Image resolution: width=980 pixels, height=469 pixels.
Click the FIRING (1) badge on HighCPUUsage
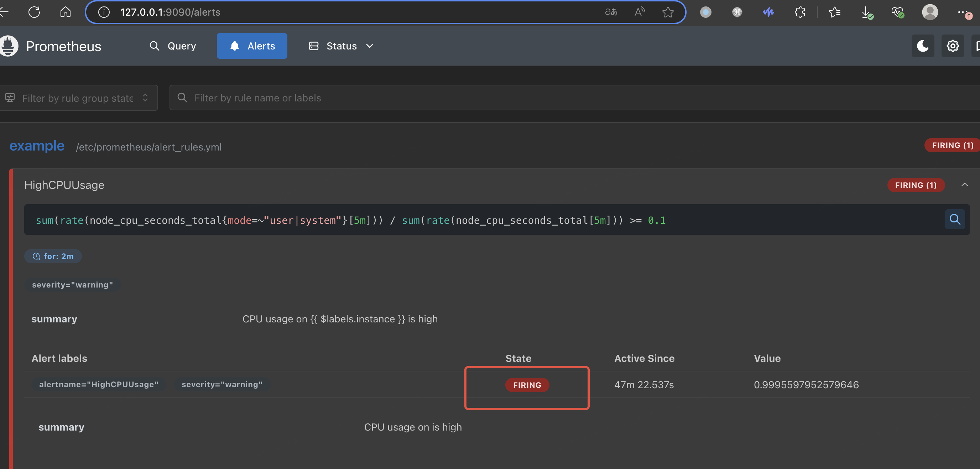click(x=916, y=185)
